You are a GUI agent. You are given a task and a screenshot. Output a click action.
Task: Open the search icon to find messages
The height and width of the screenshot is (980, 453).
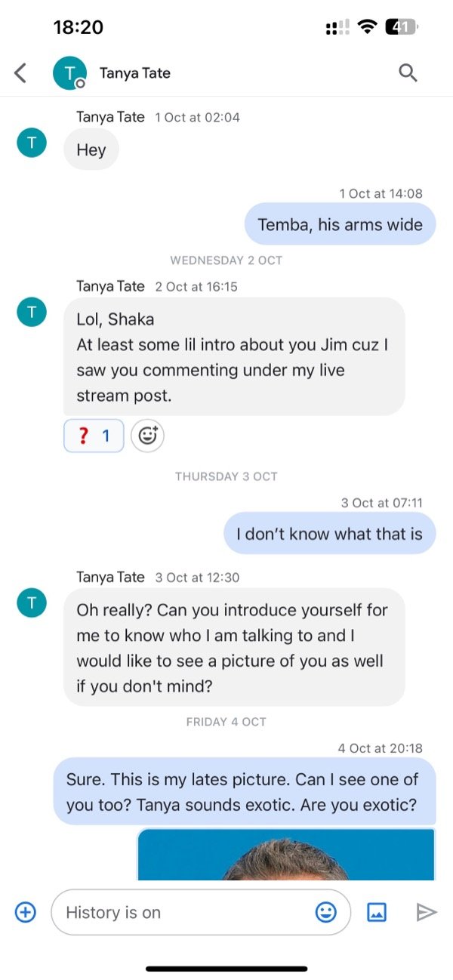(x=408, y=72)
